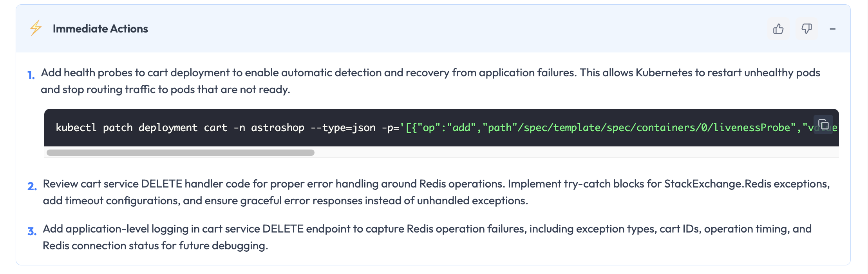Click the Immediate Actions heading
Viewport: 868px width, 274px height.
100,29
